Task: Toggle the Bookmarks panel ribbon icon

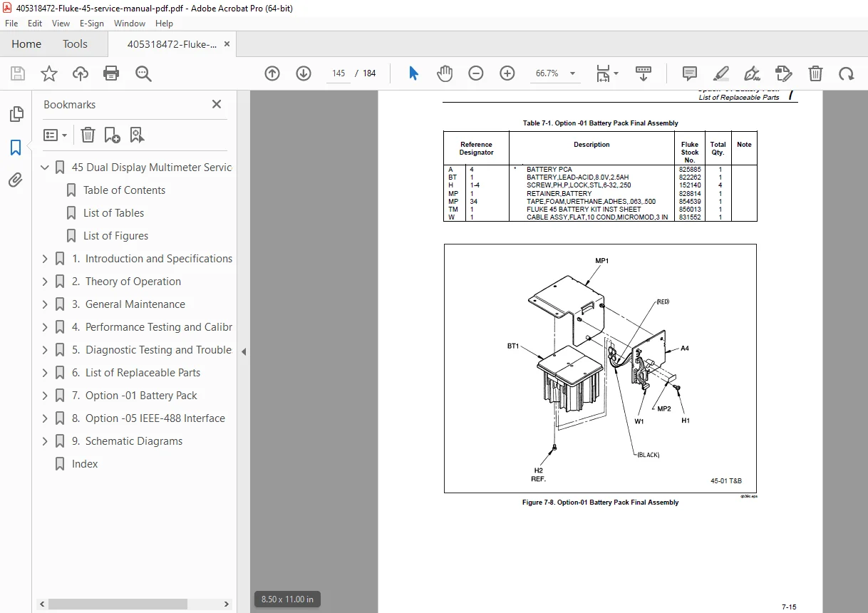Action: [16, 148]
